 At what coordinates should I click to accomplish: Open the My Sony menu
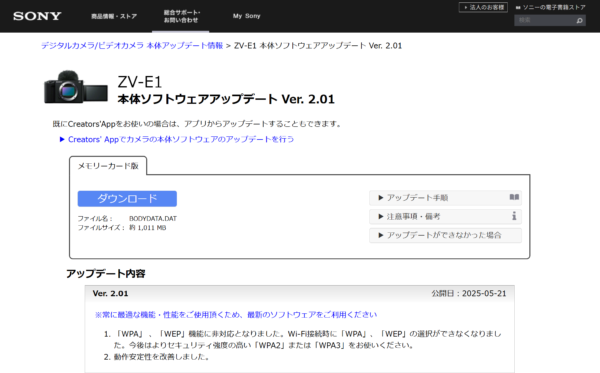(246, 16)
